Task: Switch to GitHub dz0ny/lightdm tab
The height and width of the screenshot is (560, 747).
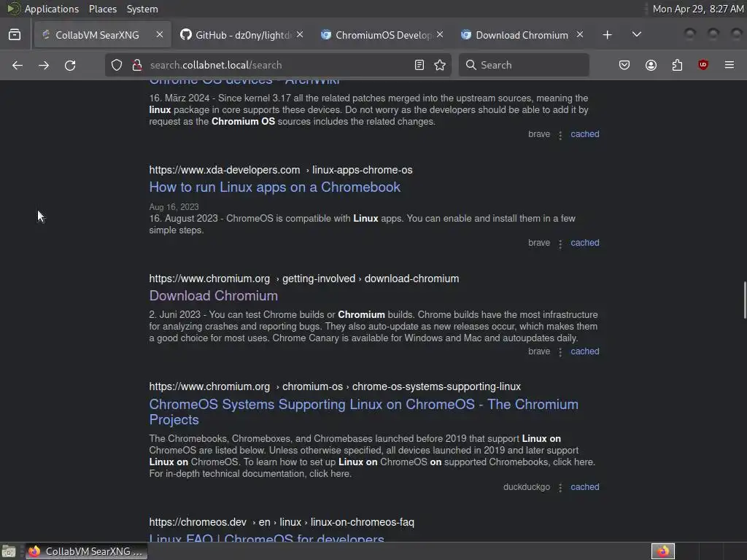Action: click(x=242, y=35)
